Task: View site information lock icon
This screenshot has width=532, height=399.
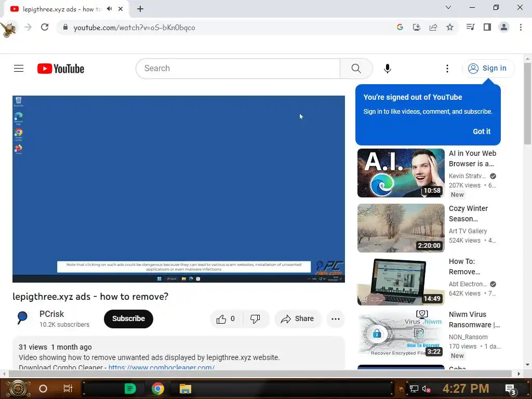Action: 65,27
